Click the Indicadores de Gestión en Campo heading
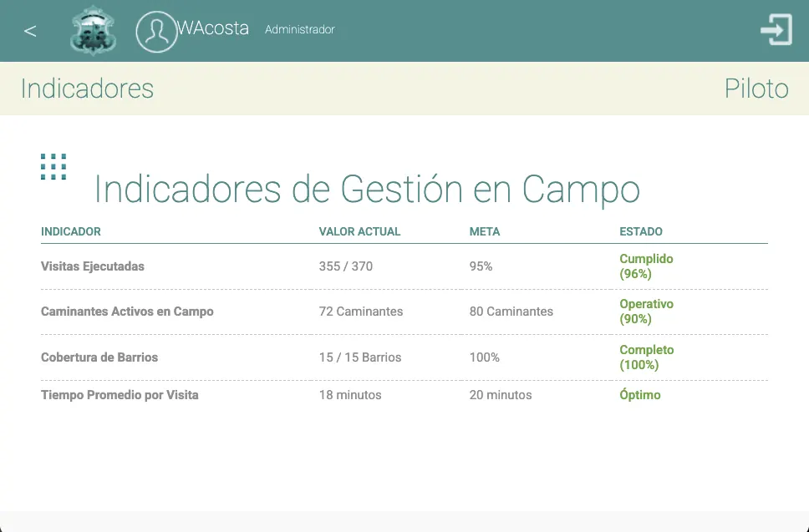 click(x=367, y=190)
